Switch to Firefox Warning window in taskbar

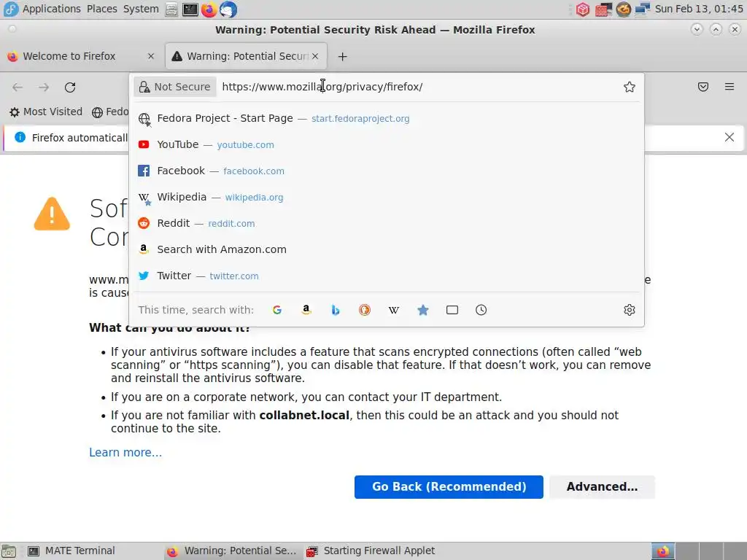point(232,551)
